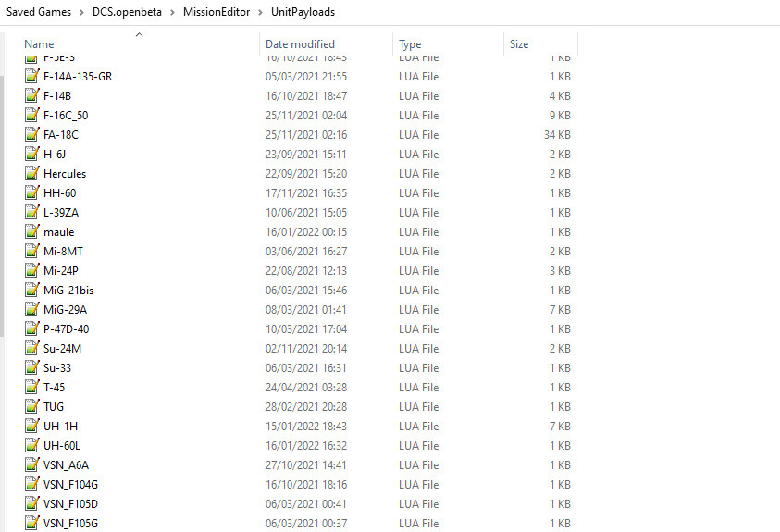Expand the chevron after MissionEditor breadcrumb
Image resolution: width=780 pixels, height=532 pixels.
click(x=260, y=12)
